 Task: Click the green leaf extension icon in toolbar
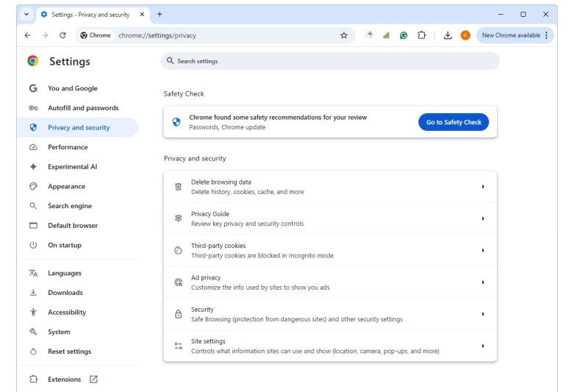click(387, 35)
